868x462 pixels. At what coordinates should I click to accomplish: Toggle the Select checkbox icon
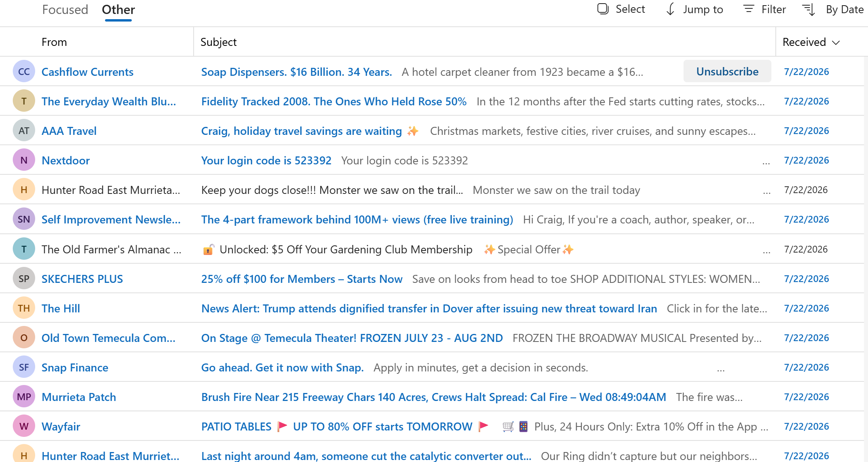[x=603, y=9]
